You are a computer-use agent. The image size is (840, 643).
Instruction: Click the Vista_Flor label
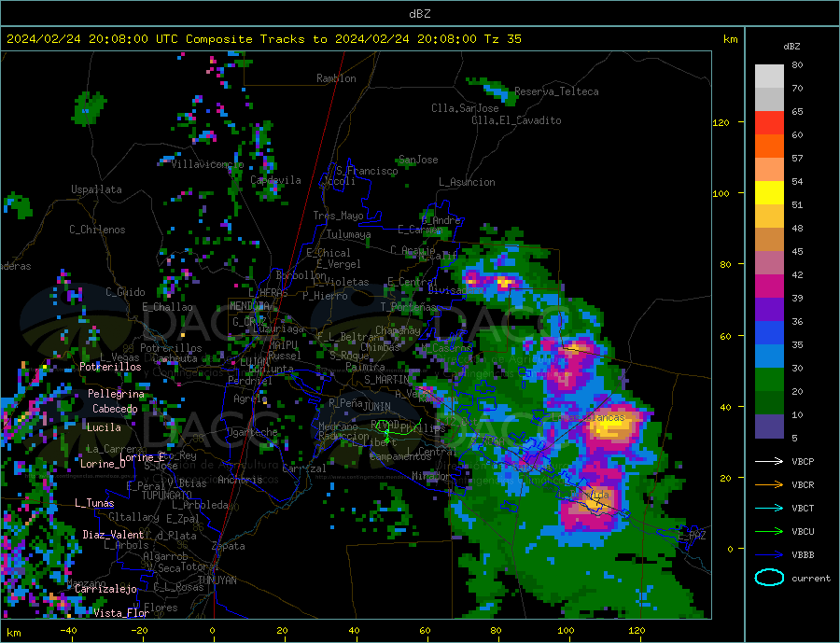(121, 613)
